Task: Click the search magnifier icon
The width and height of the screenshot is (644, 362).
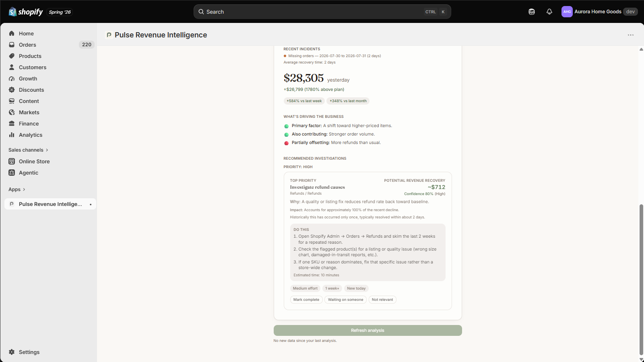Action: pos(201,12)
